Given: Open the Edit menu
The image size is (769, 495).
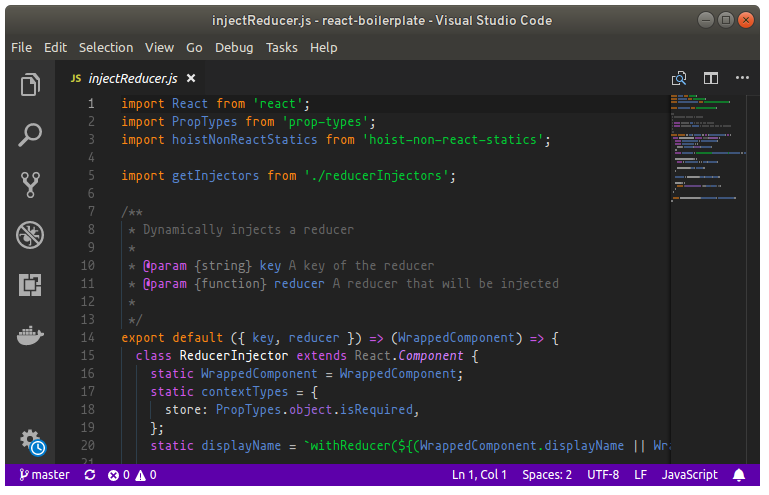Looking at the screenshot, I should tap(55, 48).
